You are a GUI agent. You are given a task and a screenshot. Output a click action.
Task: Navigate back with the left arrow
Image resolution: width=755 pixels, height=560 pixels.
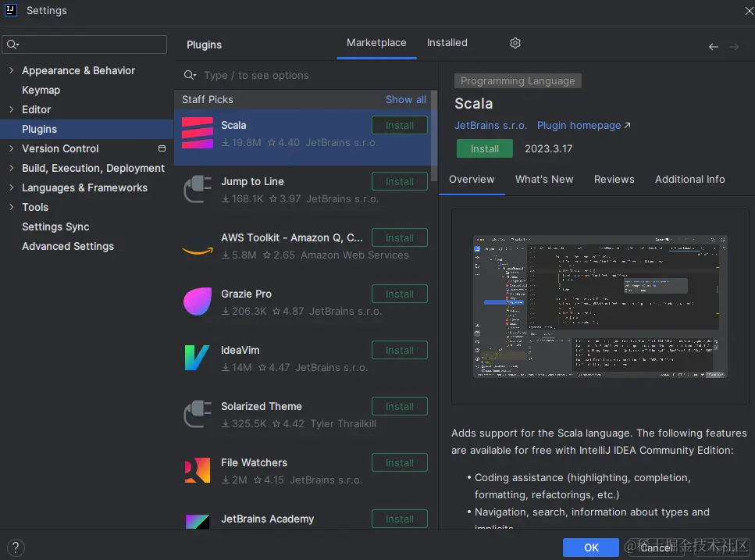(714, 47)
